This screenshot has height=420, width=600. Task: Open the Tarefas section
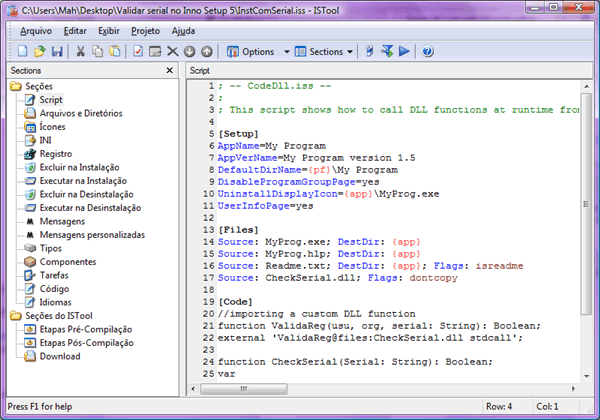tap(54, 275)
